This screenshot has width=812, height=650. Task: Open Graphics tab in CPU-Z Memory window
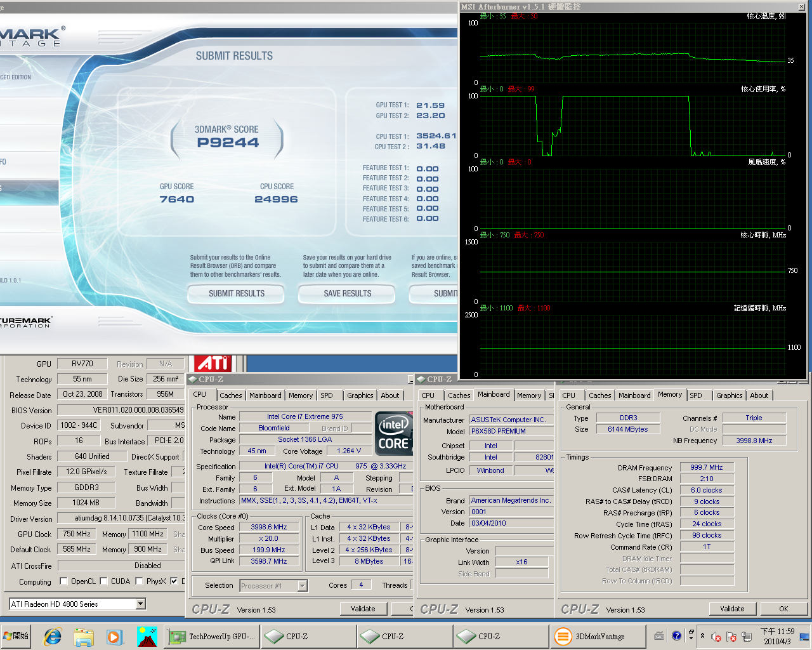pos(730,395)
